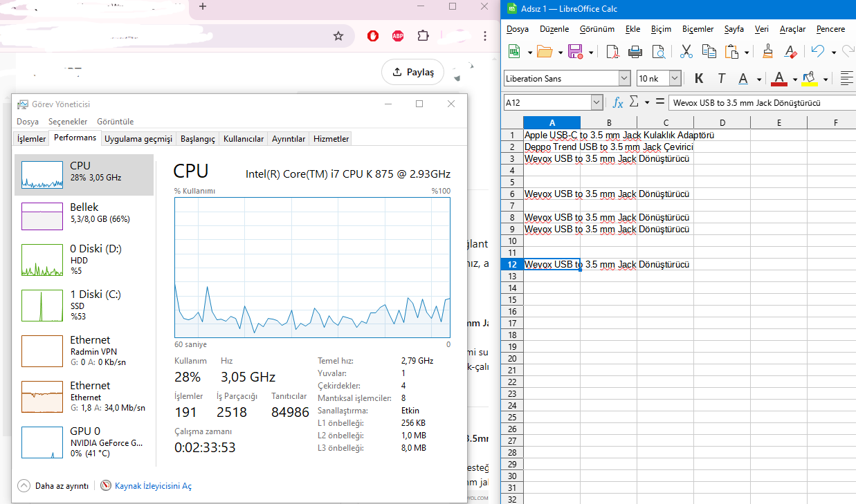Viewport: 856px width, 504px height.
Task: Open new tab with Chrome plus button
Action: (x=203, y=6)
